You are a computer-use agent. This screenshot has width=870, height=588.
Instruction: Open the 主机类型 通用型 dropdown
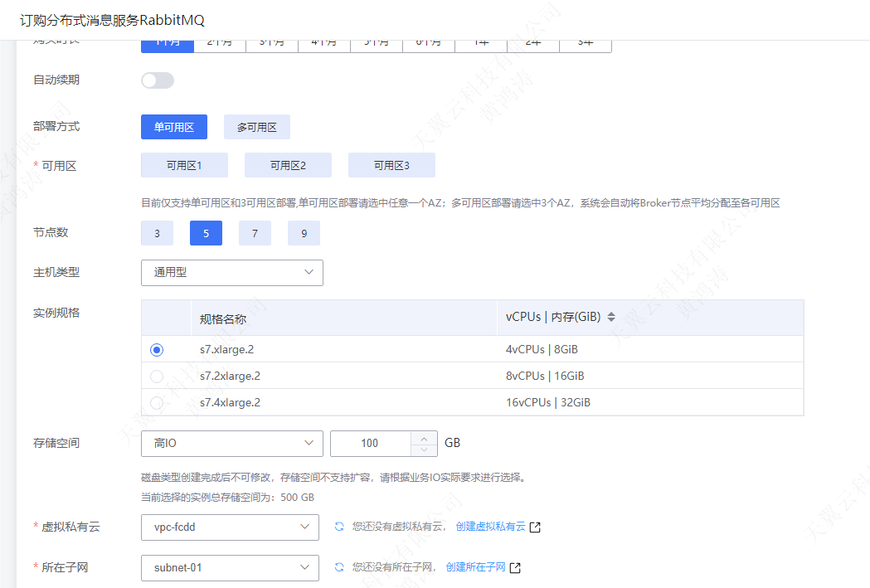[x=231, y=272]
